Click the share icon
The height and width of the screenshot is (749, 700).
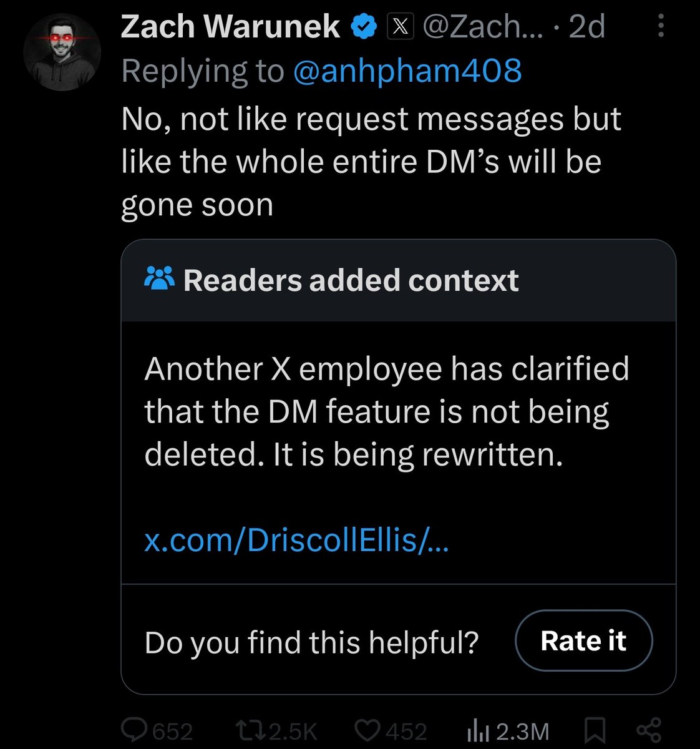tap(648, 730)
